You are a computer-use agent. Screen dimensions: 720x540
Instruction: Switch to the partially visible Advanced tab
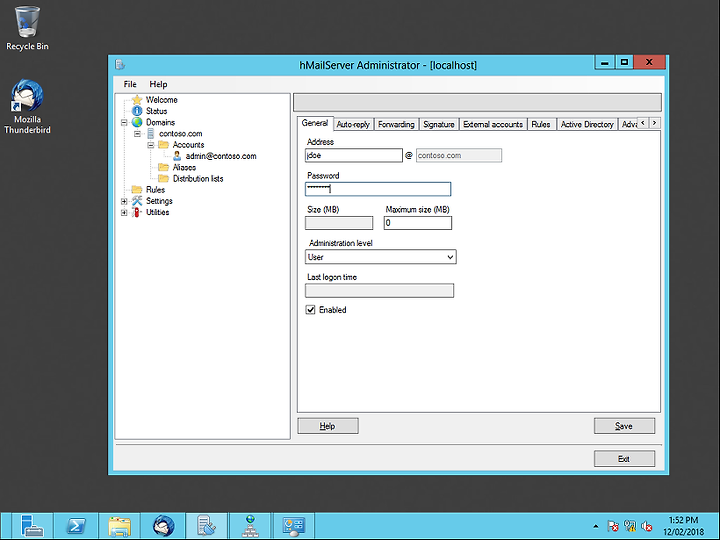coord(628,124)
